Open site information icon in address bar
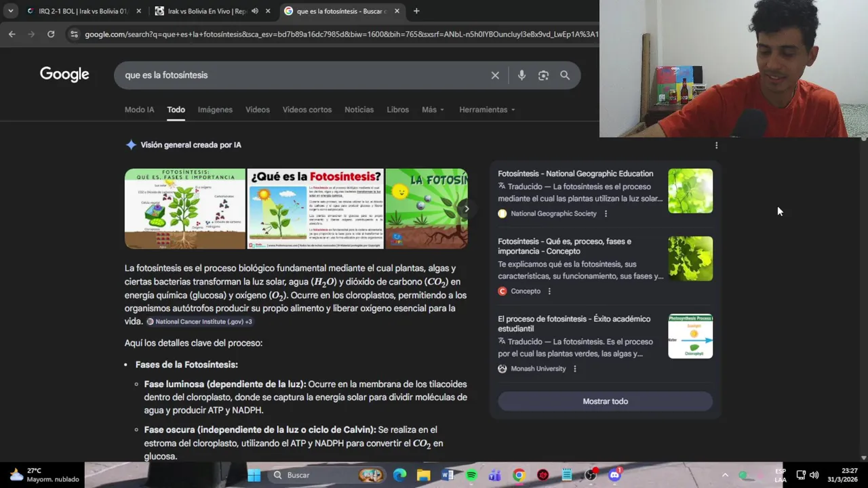Viewport: 868px width, 488px height. 74,34
